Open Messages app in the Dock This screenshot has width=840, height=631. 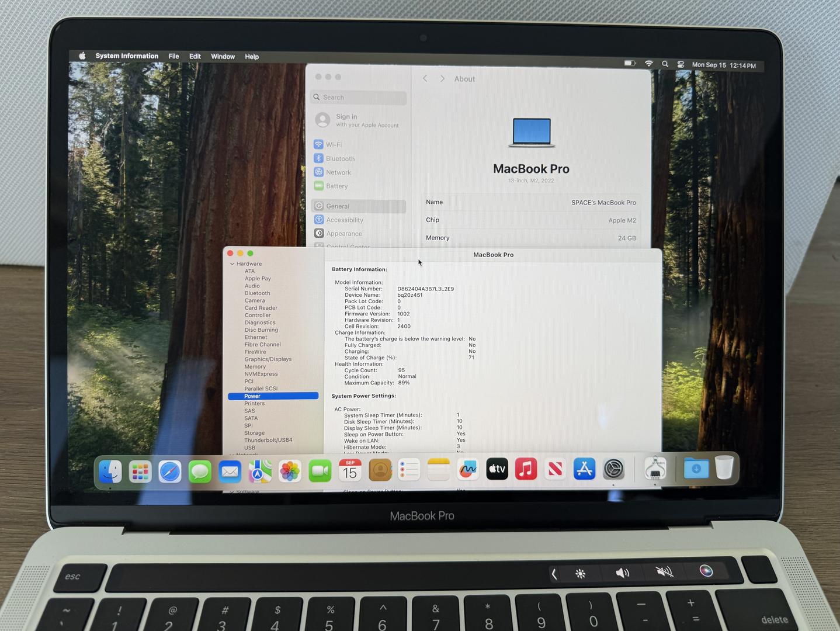(x=200, y=471)
